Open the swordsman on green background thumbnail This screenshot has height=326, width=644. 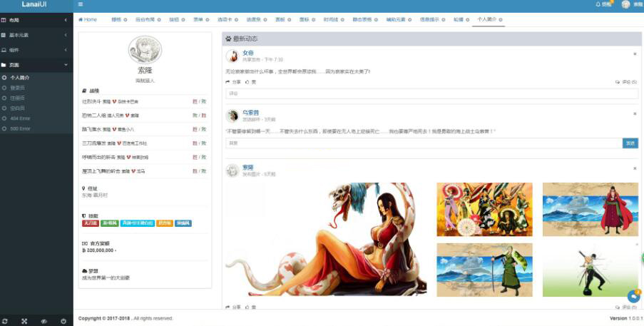coord(591,270)
